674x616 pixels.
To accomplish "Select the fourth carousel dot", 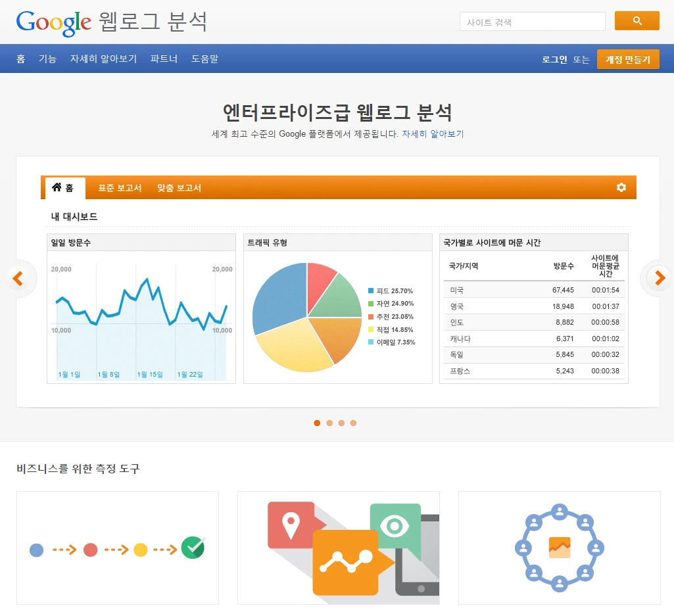I will 353,423.
